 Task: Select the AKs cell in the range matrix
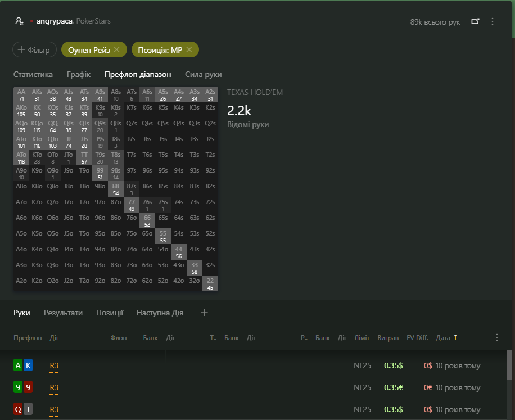[37, 95]
